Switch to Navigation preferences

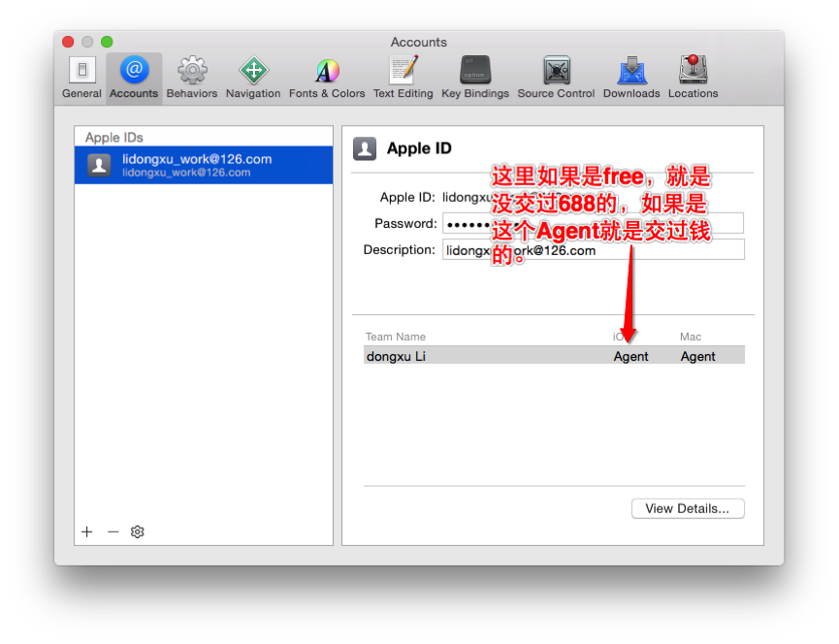click(253, 79)
